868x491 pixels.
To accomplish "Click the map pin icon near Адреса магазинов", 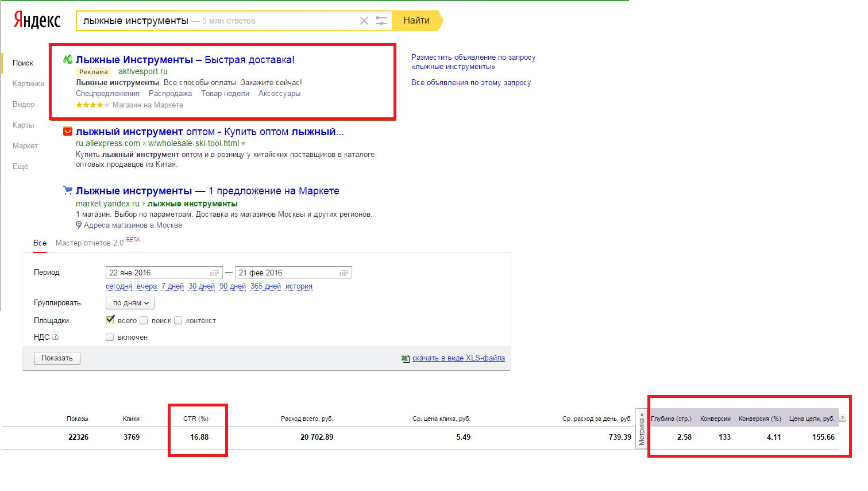I will [x=79, y=225].
